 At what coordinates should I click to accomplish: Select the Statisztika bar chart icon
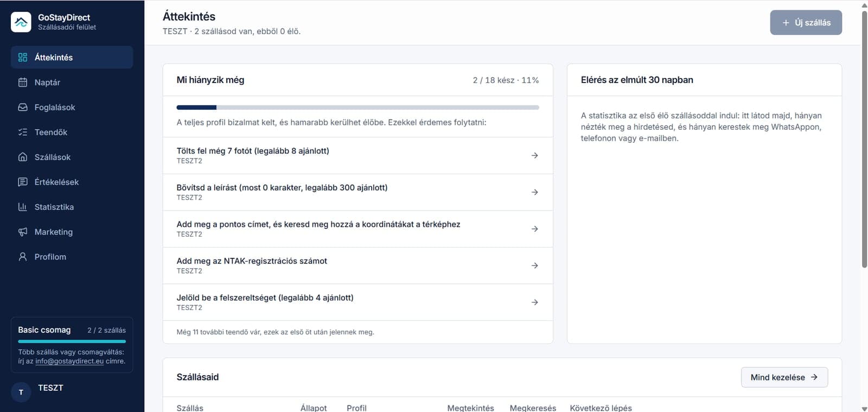coord(23,207)
